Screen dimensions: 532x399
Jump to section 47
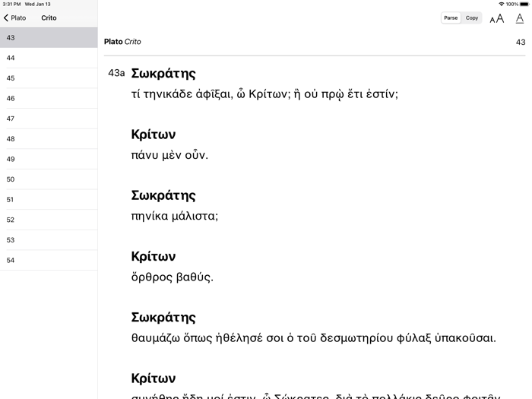coord(49,119)
